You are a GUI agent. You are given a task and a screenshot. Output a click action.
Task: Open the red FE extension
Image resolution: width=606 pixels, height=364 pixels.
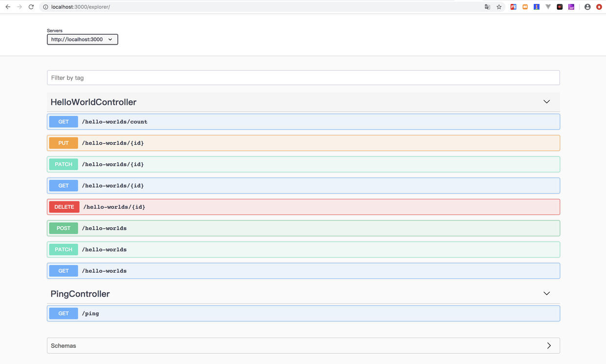[x=513, y=7]
